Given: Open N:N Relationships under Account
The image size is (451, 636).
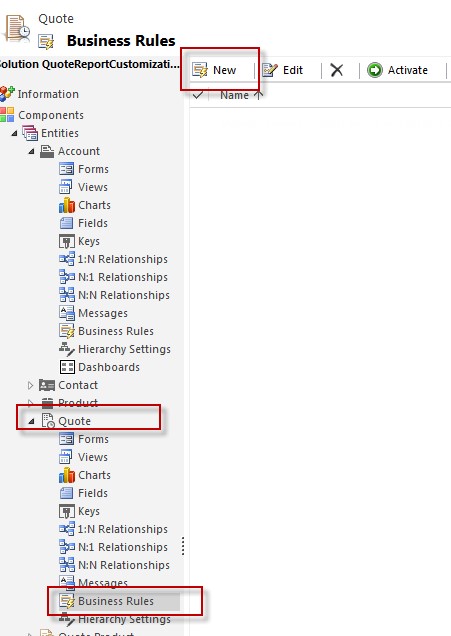Looking at the screenshot, I should tap(114, 295).
